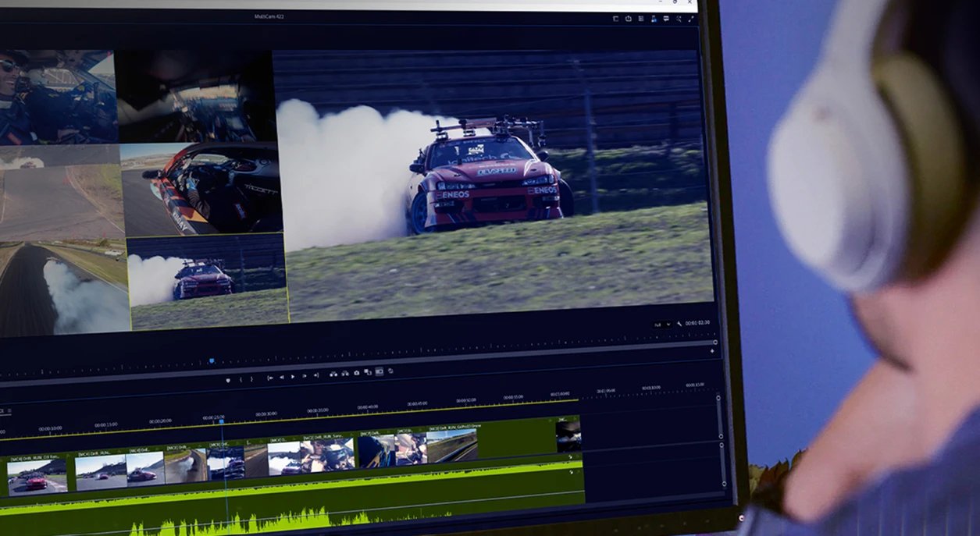This screenshot has width=980, height=536.
Task: Open the comments speech-bubble icon in top toolbar
Action: (x=666, y=19)
